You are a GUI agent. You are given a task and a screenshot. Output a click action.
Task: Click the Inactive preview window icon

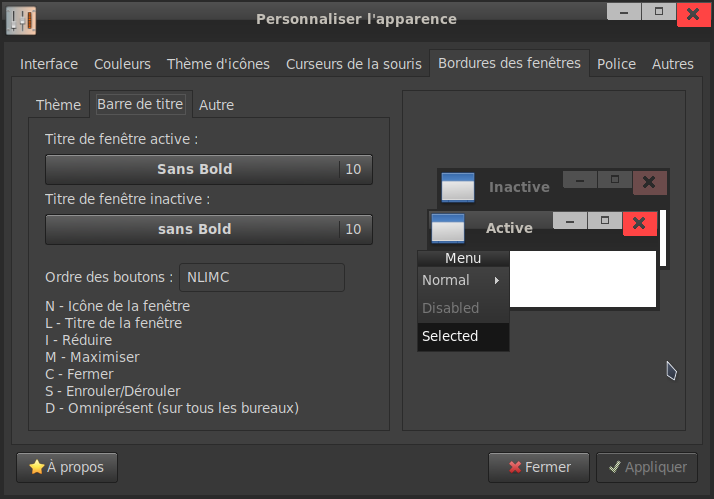click(x=458, y=187)
